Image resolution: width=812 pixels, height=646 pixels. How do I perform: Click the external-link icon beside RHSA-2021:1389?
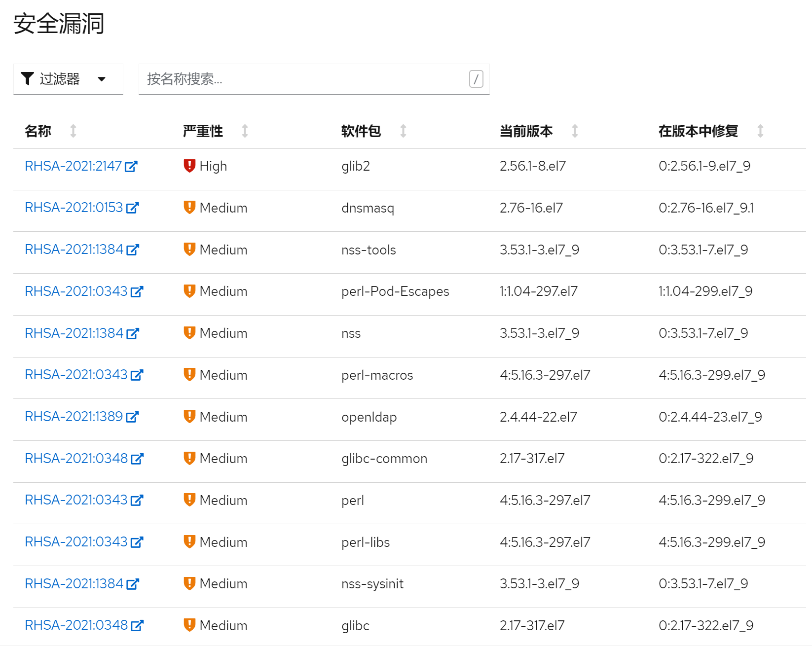pos(132,417)
